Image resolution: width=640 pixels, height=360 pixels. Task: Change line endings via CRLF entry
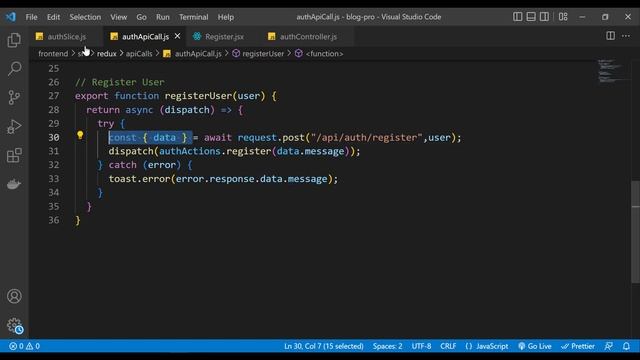pos(448,346)
